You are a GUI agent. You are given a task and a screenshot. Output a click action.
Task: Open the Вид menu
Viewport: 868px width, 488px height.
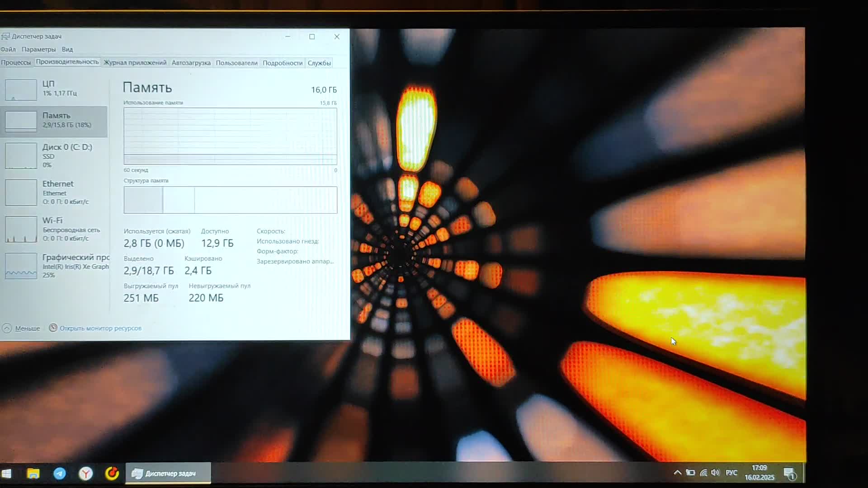(x=67, y=49)
